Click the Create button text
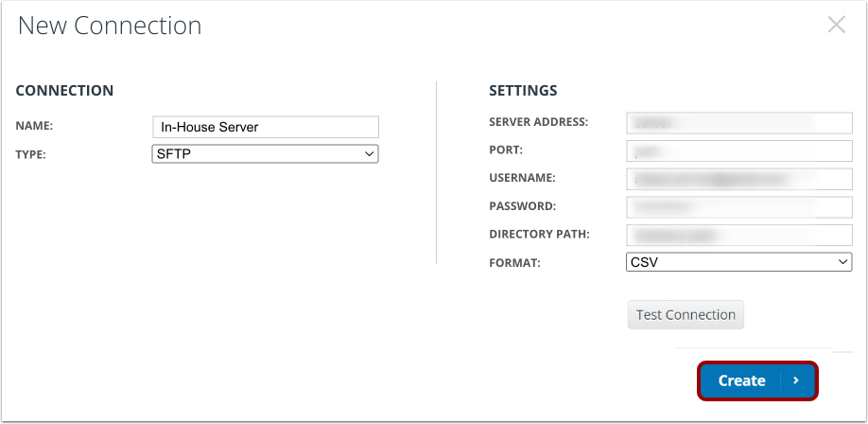Viewport: 868px width, 424px height. (x=742, y=380)
